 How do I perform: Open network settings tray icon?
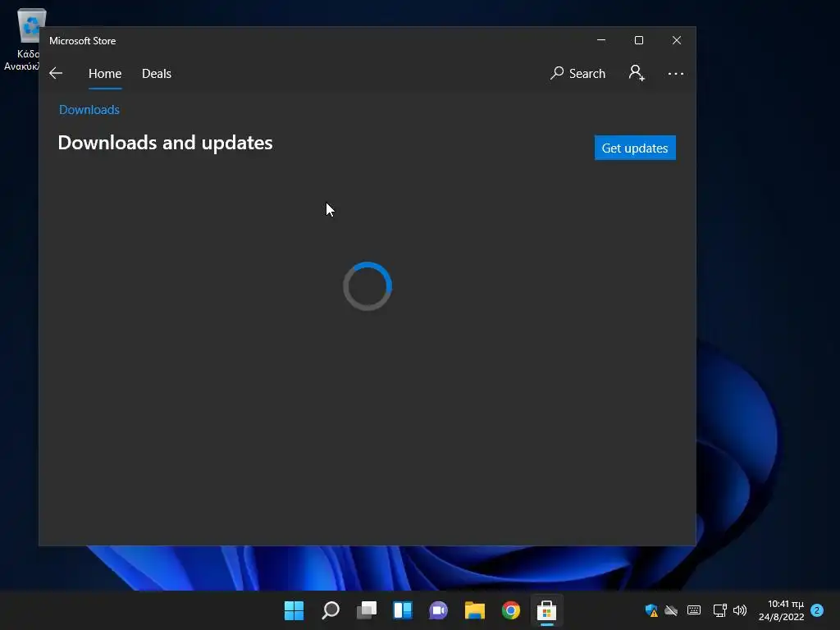pos(719,610)
